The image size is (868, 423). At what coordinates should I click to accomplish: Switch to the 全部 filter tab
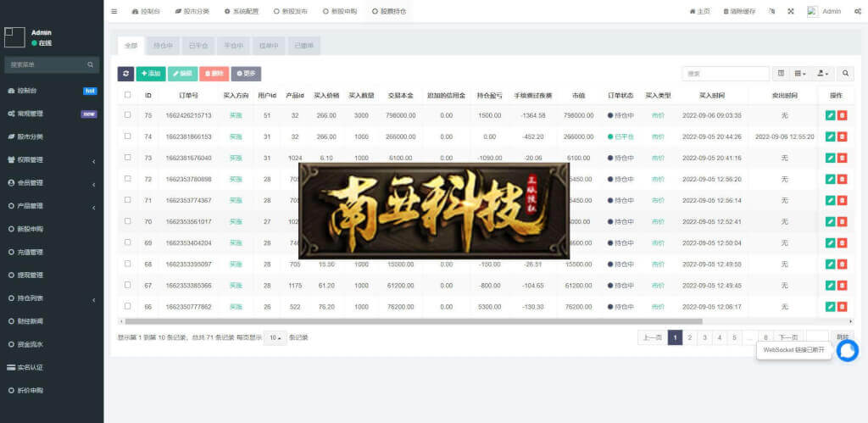coord(131,46)
